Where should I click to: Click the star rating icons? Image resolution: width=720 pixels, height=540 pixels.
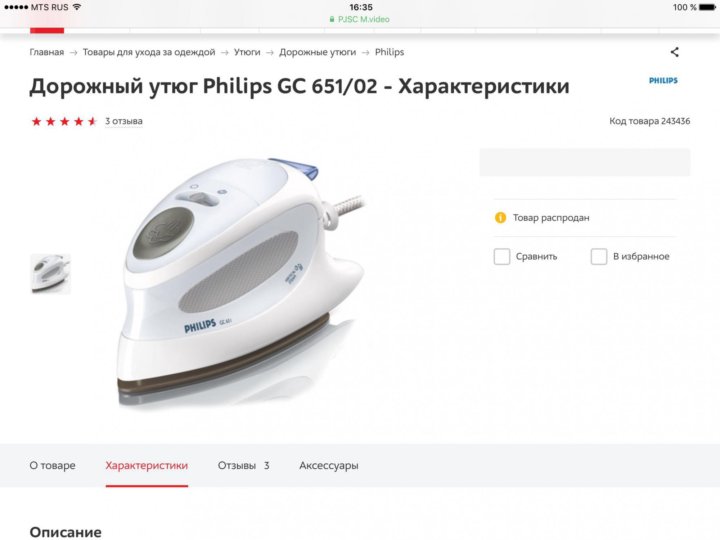[x=64, y=121]
